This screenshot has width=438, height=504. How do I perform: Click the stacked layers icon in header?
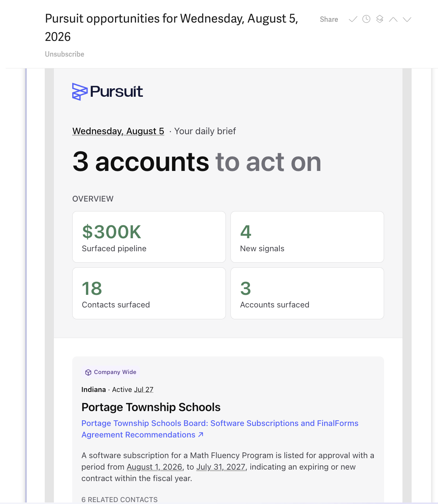coord(380,19)
